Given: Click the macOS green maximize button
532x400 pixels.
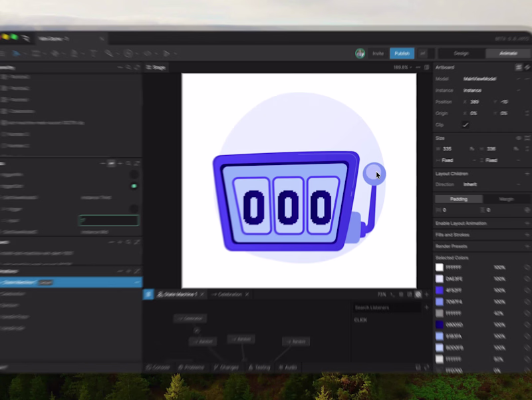Looking at the screenshot, I should tap(14, 37).
